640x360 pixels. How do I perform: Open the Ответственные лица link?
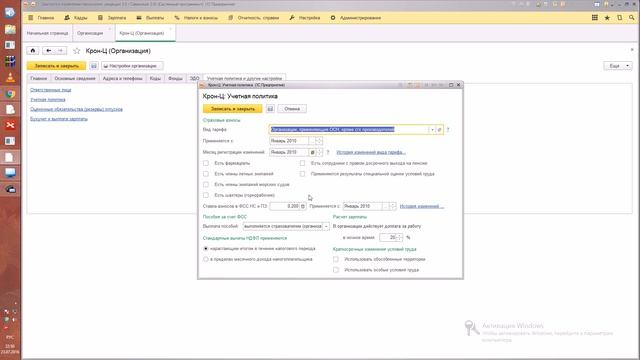[x=51, y=90]
